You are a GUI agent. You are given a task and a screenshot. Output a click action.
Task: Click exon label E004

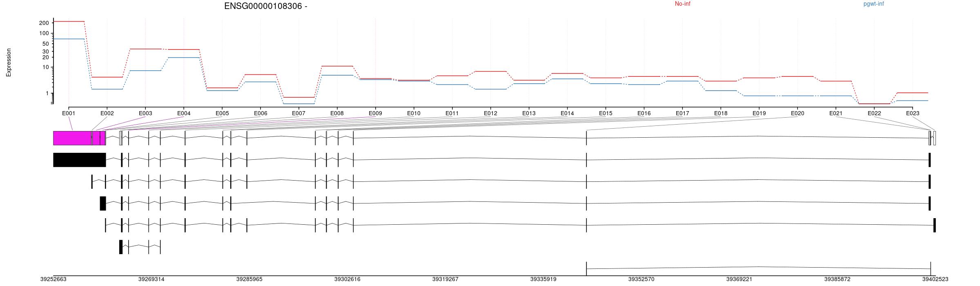click(184, 113)
